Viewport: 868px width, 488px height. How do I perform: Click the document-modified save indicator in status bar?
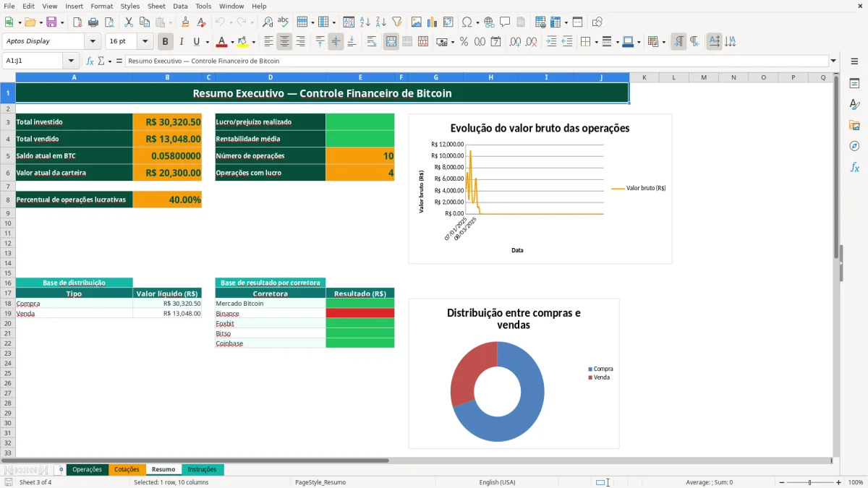(9, 482)
